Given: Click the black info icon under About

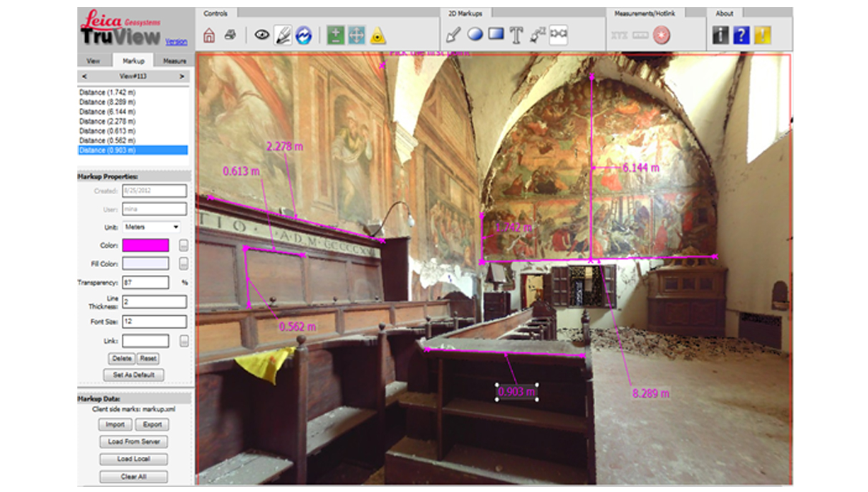Looking at the screenshot, I should coord(720,35).
